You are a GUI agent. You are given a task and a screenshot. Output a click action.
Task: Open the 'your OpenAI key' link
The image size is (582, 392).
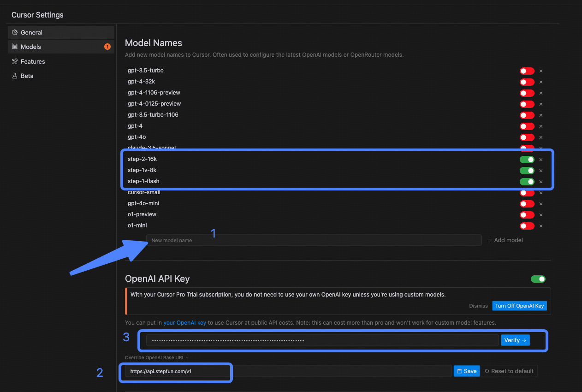184,323
